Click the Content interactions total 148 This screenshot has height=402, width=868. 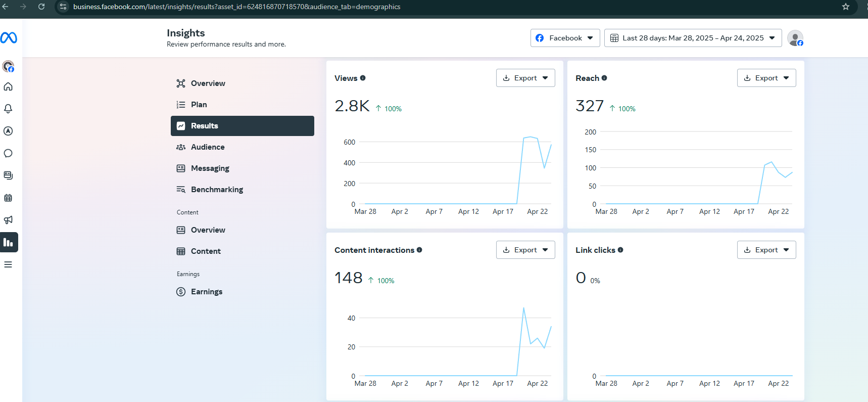tap(349, 278)
